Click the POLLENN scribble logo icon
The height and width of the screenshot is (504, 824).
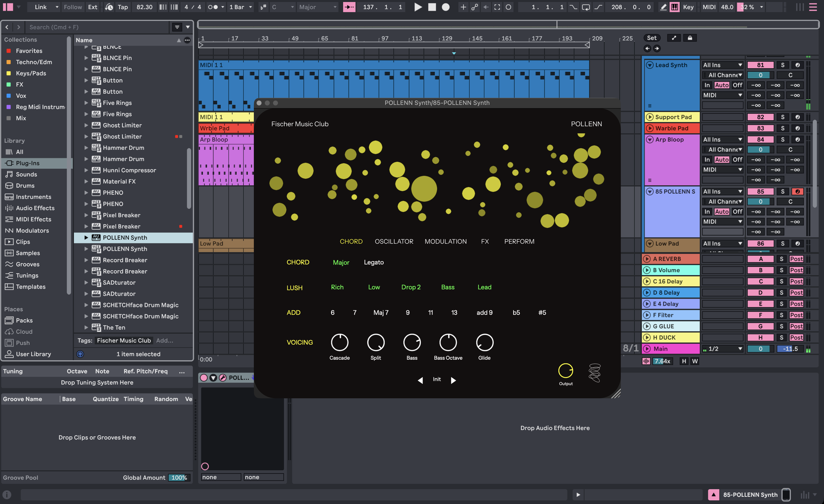[x=594, y=373]
